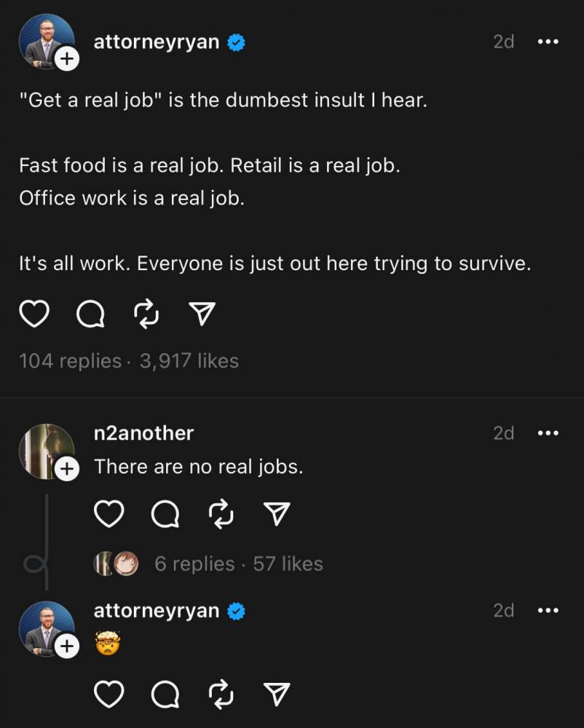Image resolution: width=584 pixels, height=728 pixels.
Task: Repost attorneyryan's emoji reply
Action: 221,694
